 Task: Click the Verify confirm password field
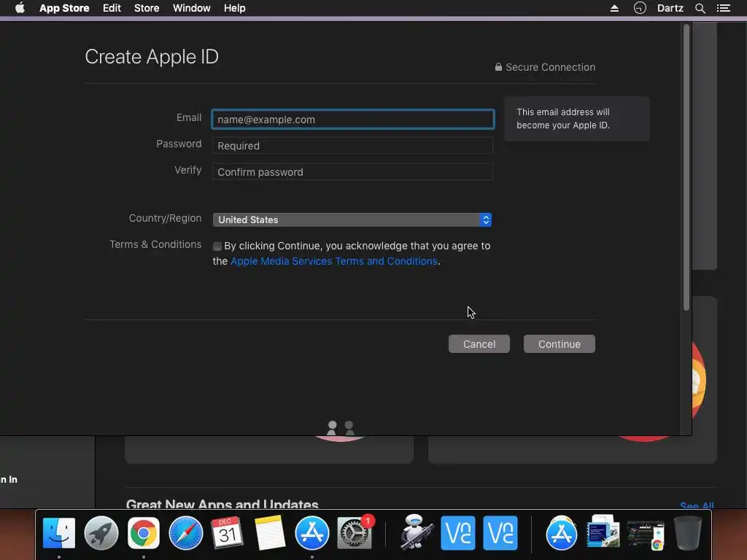click(353, 172)
